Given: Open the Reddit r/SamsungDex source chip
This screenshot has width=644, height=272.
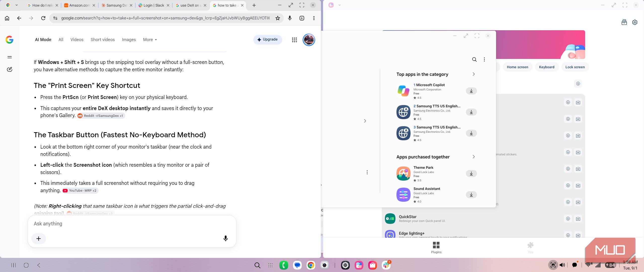Looking at the screenshot, I should 101,116.
